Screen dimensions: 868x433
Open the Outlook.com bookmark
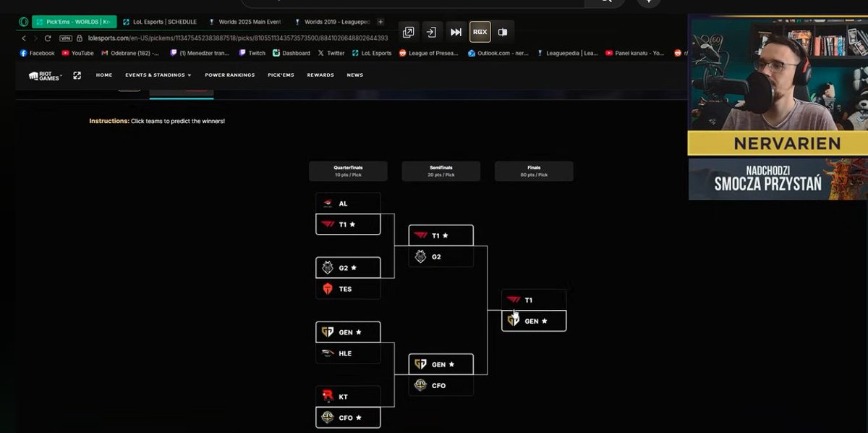498,53
